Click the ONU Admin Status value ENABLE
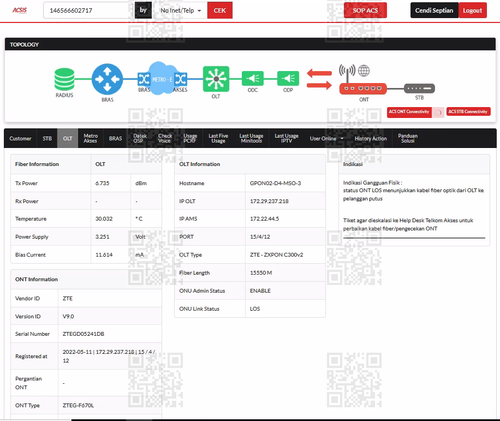Viewport: 500px width, 421px height. 260,291
